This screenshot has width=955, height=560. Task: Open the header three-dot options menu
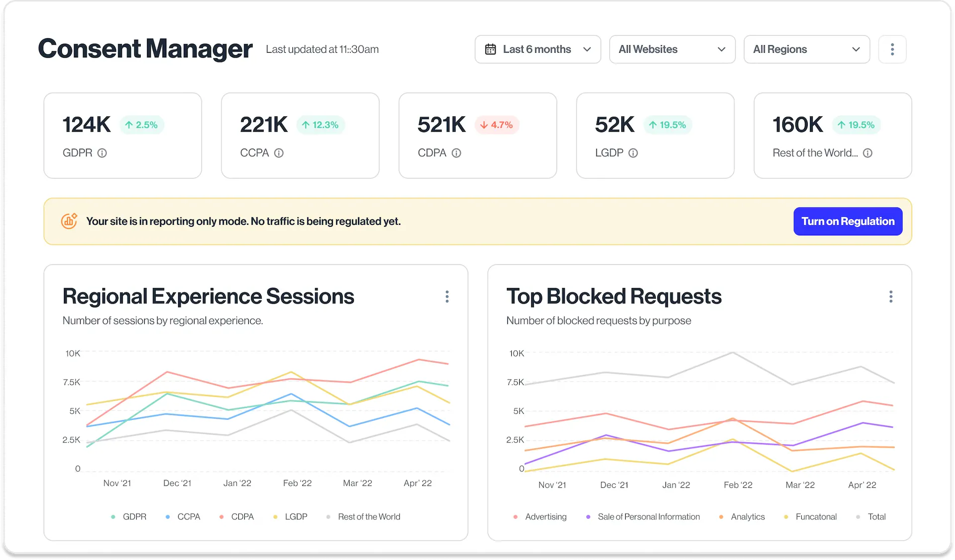(x=892, y=49)
